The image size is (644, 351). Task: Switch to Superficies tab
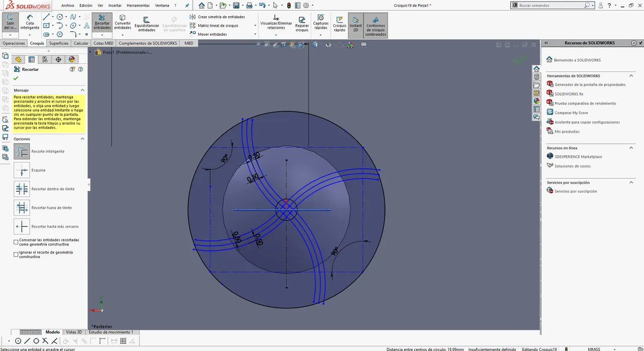(59, 43)
